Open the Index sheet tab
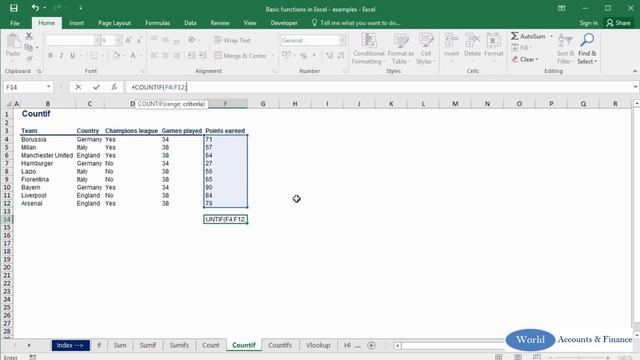The image size is (640, 360). (x=70, y=345)
